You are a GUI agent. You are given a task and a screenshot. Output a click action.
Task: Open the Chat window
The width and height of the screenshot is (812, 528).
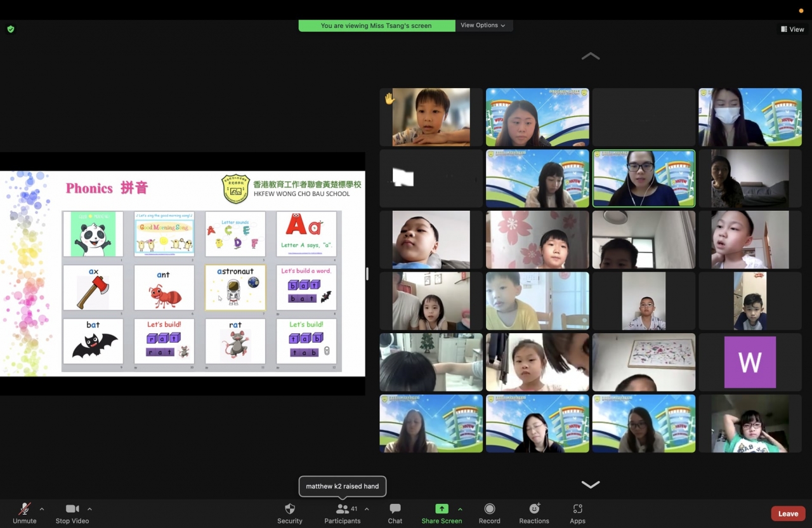(395, 513)
